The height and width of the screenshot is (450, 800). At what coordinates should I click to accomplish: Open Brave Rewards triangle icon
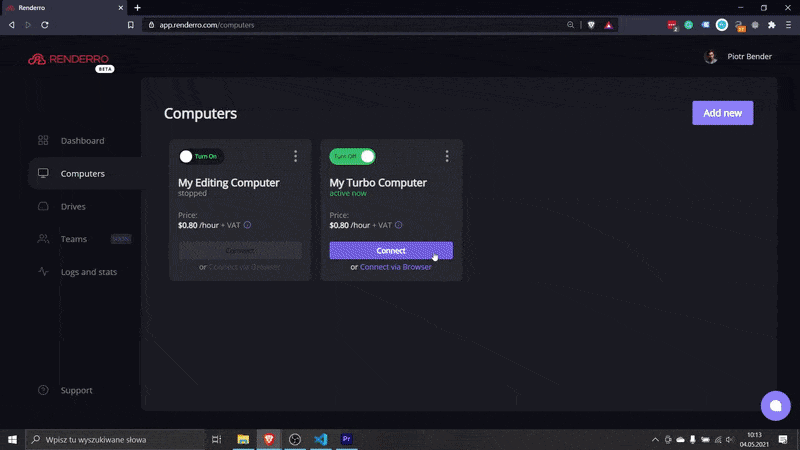608,25
